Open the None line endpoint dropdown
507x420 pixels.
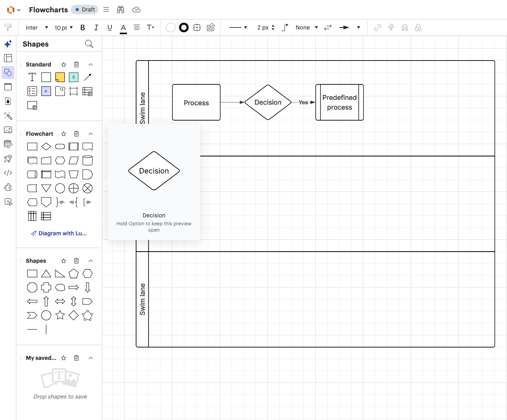[306, 27]
